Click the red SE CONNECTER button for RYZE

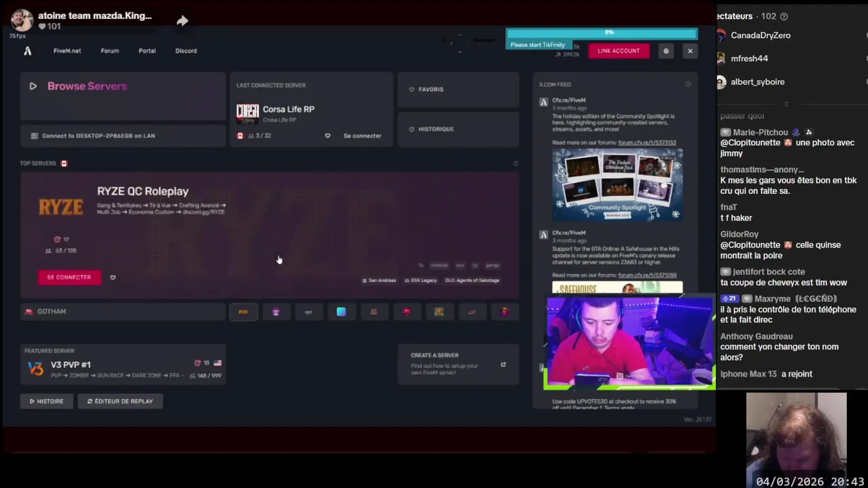tap(69, 277)
